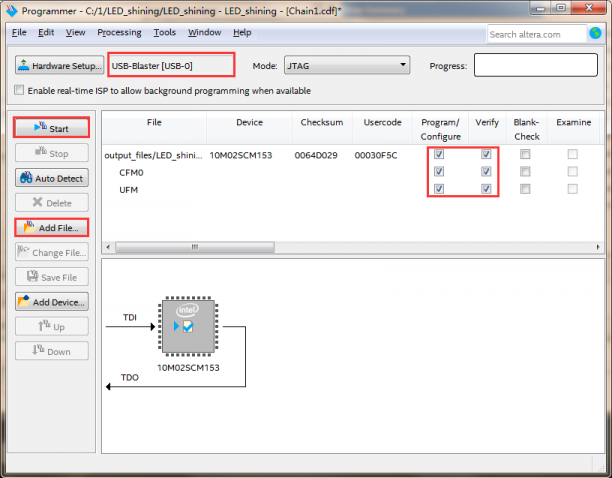
Task: Click the USB-Blaster [USB-0] hardware field
Action: point(171,65)
